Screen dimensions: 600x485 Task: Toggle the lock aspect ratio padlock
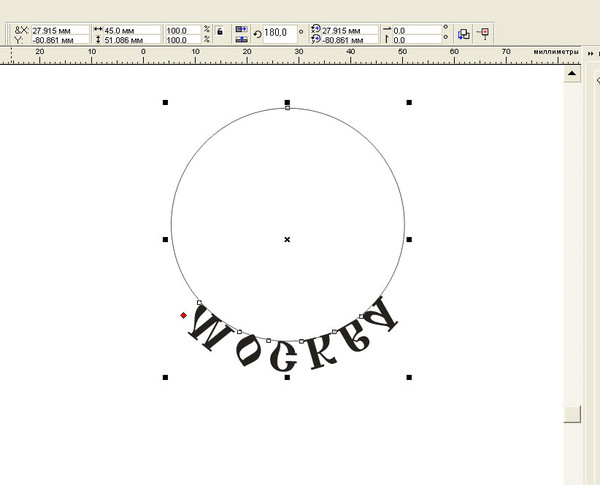pyautogui.click(x=220, y=31)
